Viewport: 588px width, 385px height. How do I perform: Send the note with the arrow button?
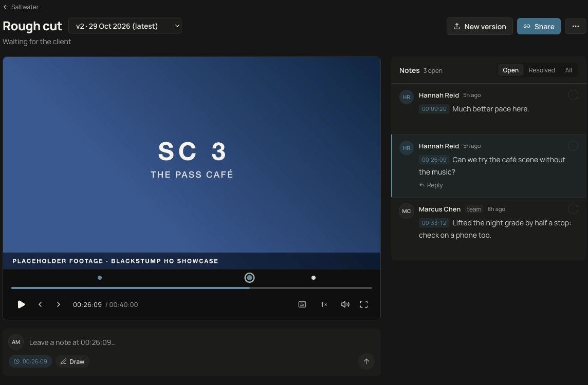pyautogui.click(x=366, y=361)
